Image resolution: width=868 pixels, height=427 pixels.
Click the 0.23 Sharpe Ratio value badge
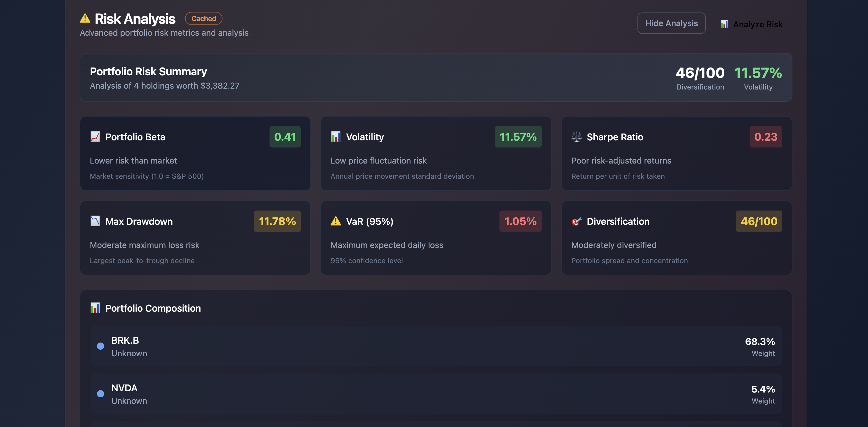tap(766, 137)
